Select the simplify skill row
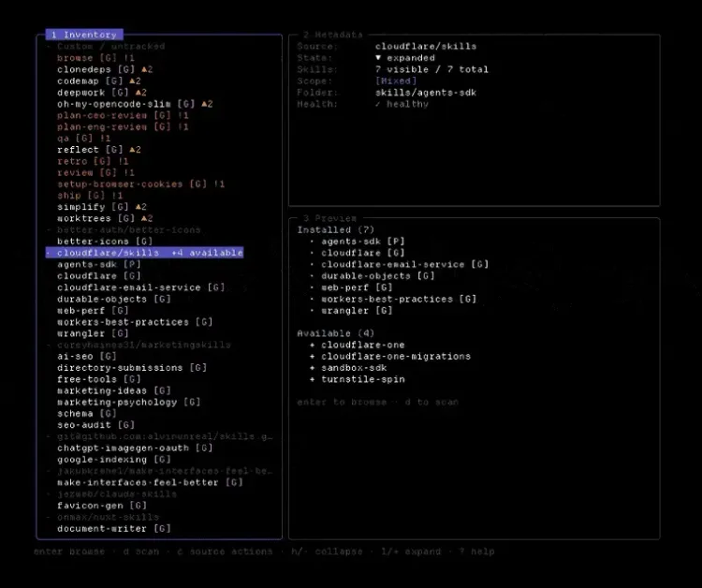 (102, 207)
